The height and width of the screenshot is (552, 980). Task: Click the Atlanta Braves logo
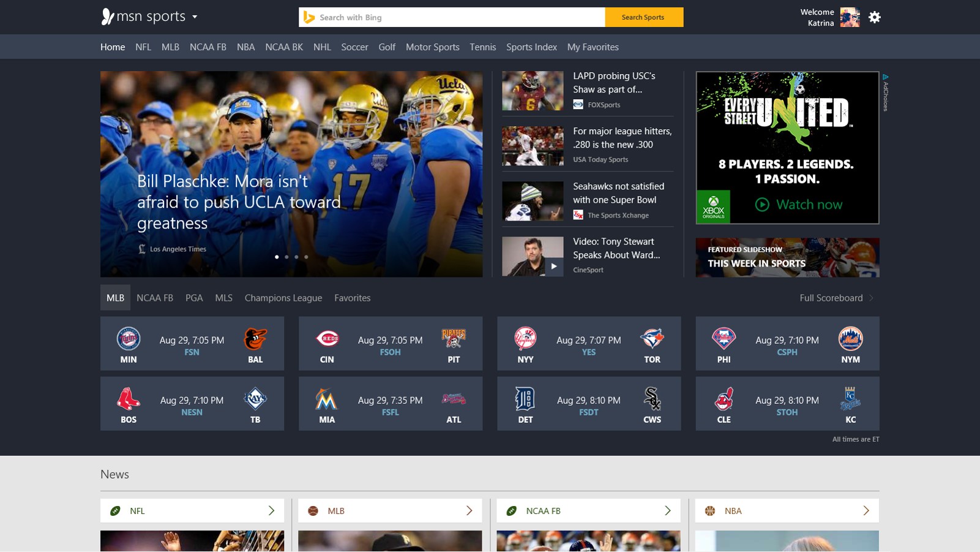coord(454,399)
